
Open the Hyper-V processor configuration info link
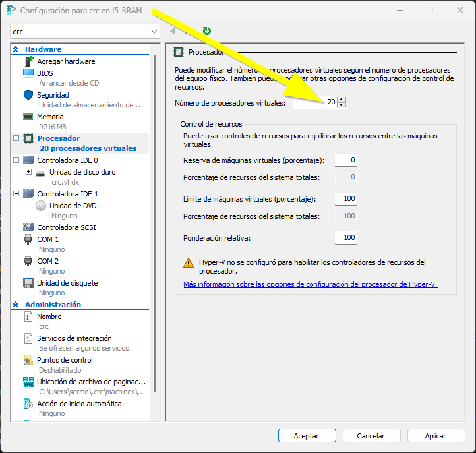coord(310,285)
